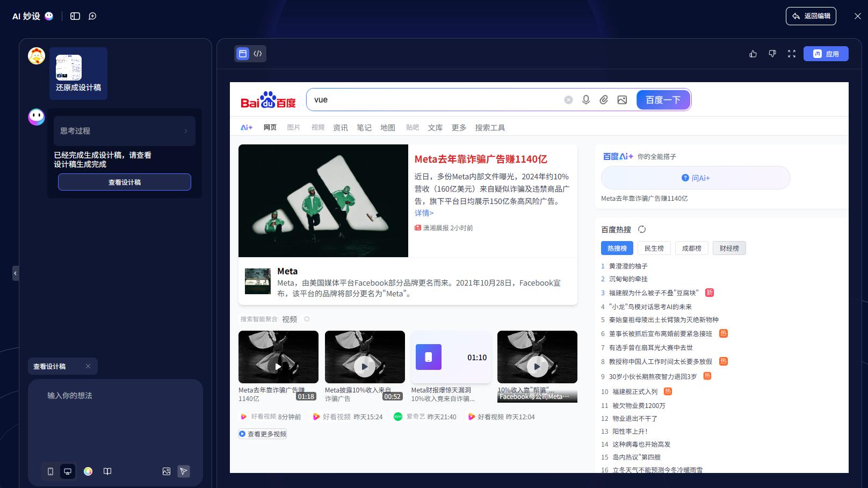Switch preview to mobile with phone icon

tap(50, 471)
